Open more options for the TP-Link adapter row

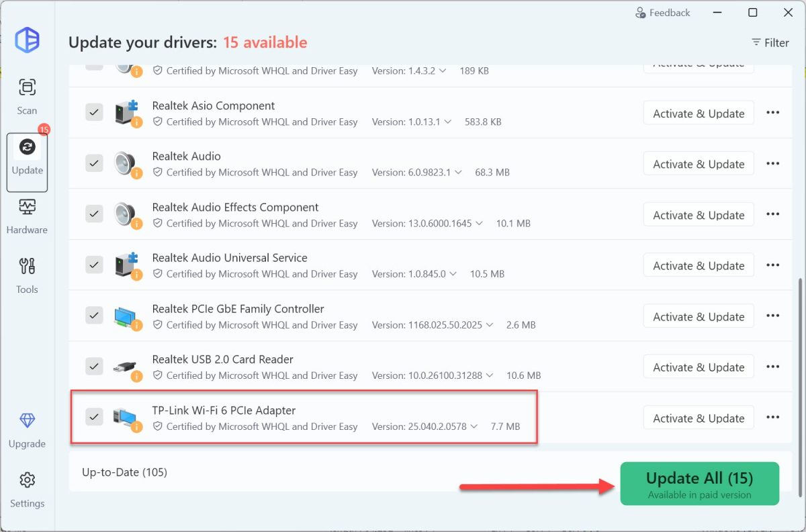click(x=772, y=417)
